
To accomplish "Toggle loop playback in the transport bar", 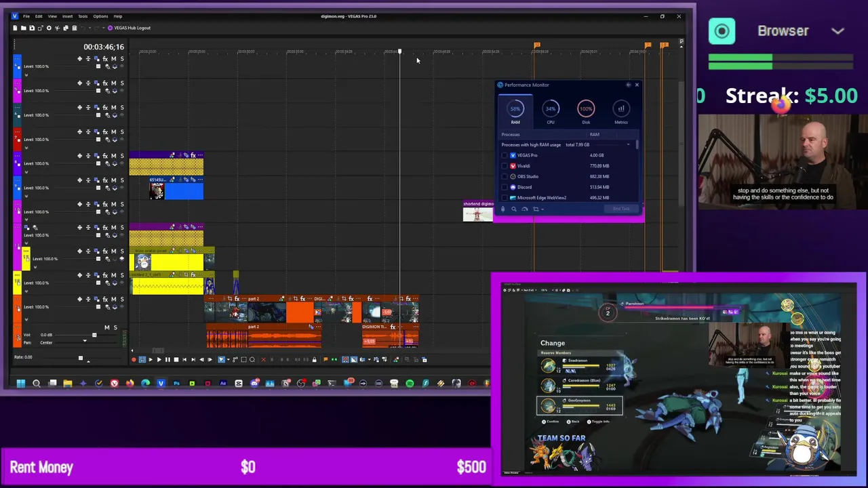I will click(x=142, y=359).
